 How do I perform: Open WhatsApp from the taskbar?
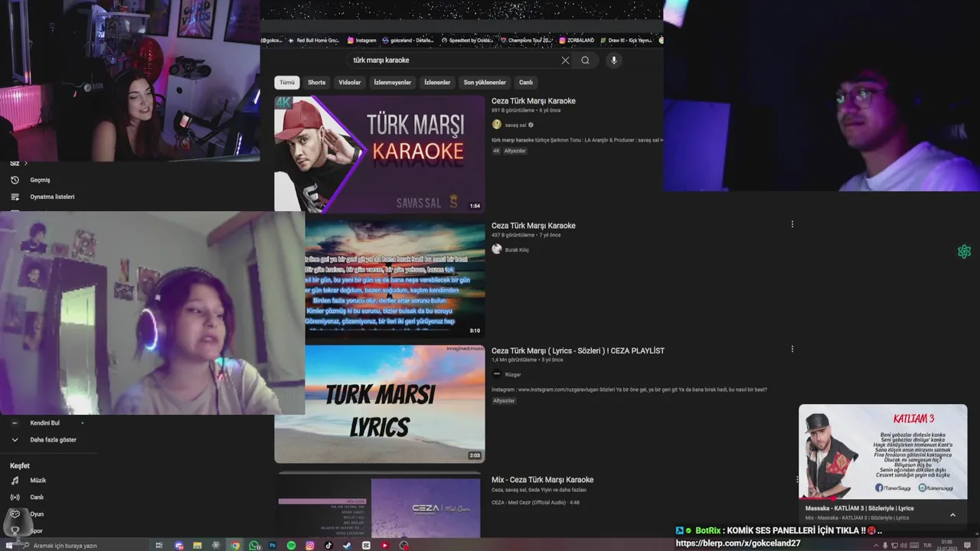(254, 546)
